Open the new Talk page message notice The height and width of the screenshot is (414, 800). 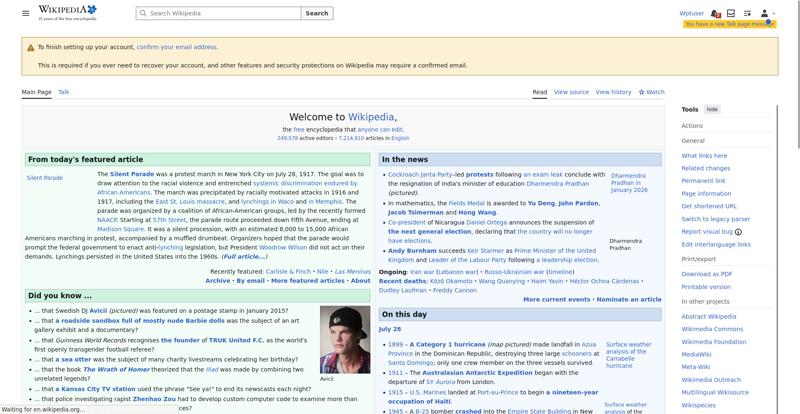click(730, 24)
